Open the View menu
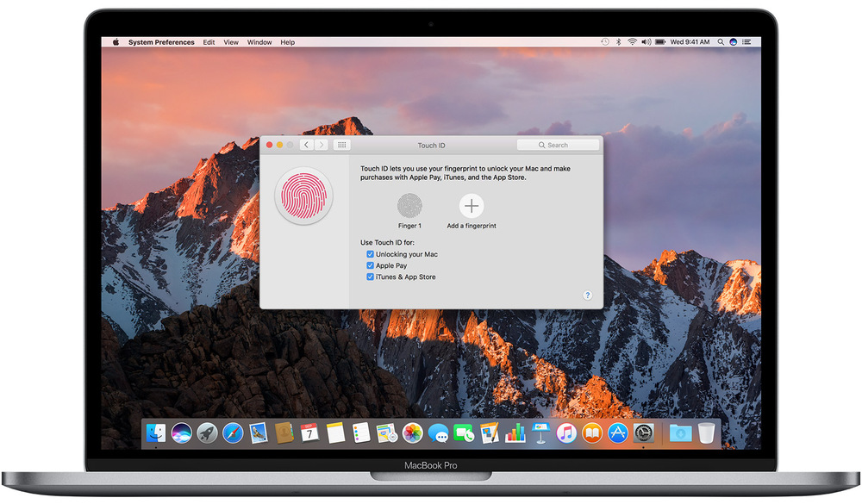The width and height of the screenshot is (862, 504). point(231,42)
